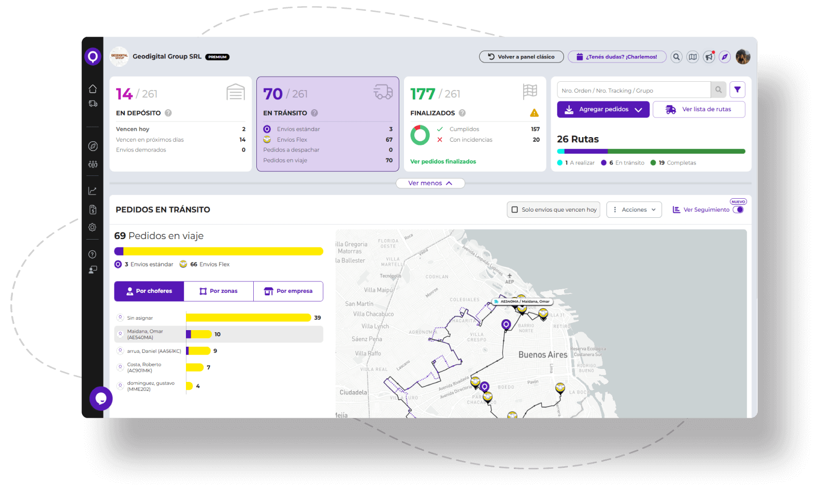
Task: Click Ver lista de rutas button
Action: tap(699, 109)
